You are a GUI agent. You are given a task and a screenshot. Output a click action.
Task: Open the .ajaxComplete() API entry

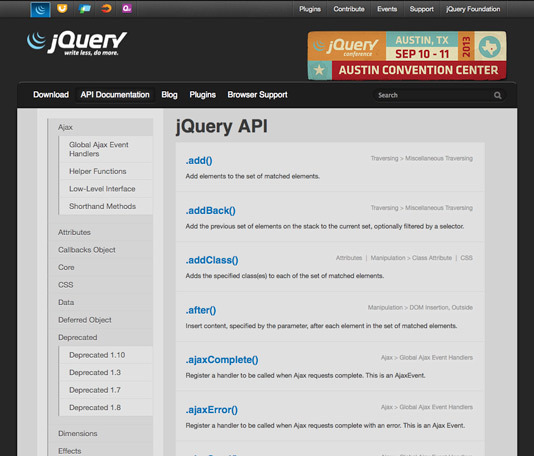(222, 360)
